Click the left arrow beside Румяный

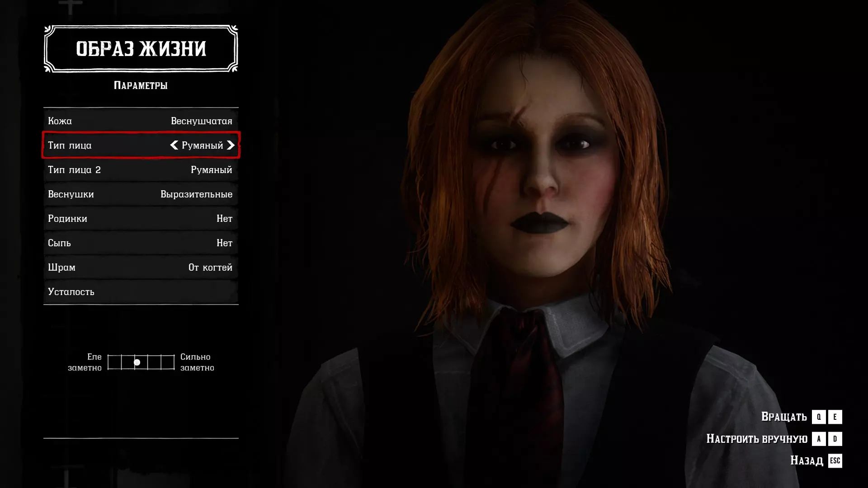coord(174,145)
